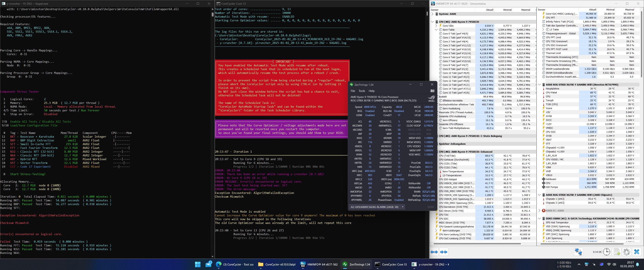Reset sensor min/max values with clock icon

(x=607, y=252)
